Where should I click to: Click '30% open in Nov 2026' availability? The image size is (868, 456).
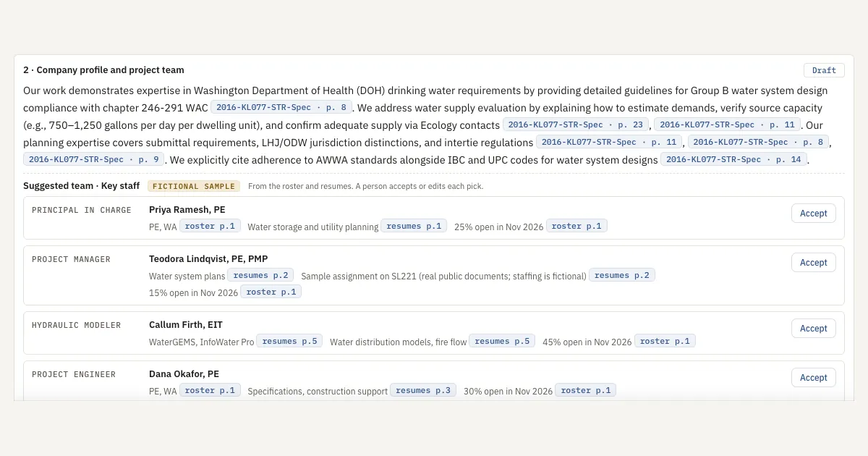click(508, 391)
